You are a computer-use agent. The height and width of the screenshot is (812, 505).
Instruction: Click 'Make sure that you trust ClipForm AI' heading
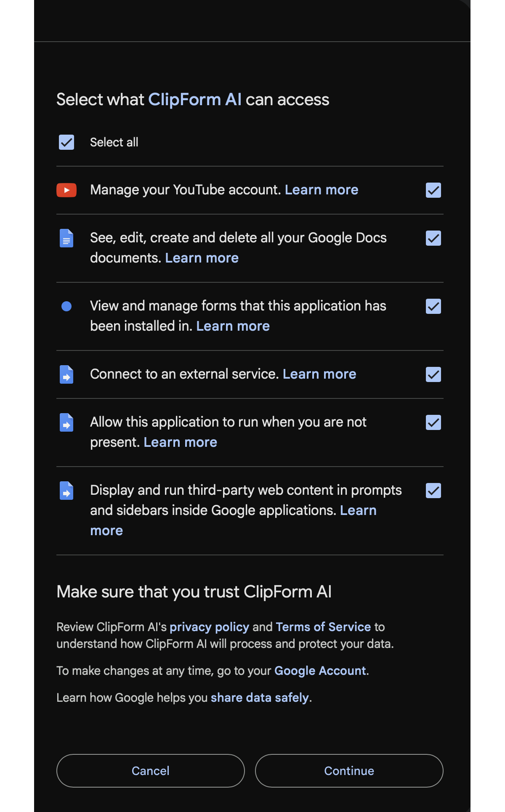(194, 592)
